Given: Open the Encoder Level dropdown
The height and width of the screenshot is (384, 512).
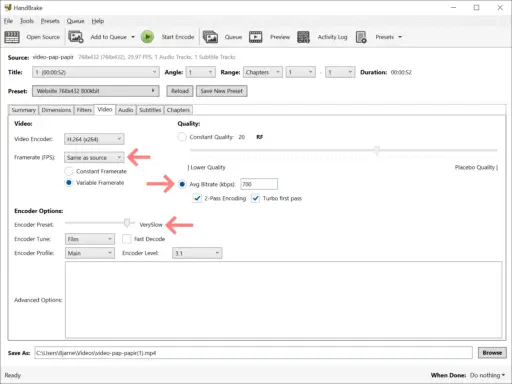Looking at the screenshot, I should click(197, 253).
